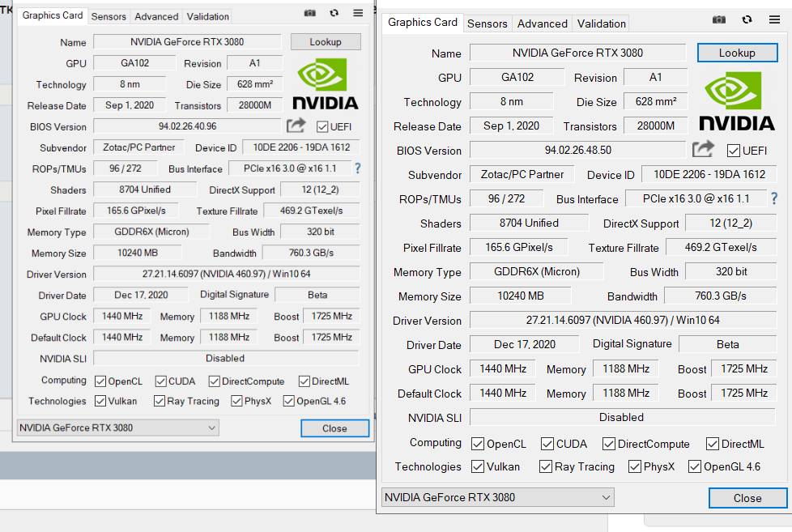Click Device ID field in right window
Image resolution: width=792 pixels, height=532 pixels.
pyautogui.click(x=709, y=174)
